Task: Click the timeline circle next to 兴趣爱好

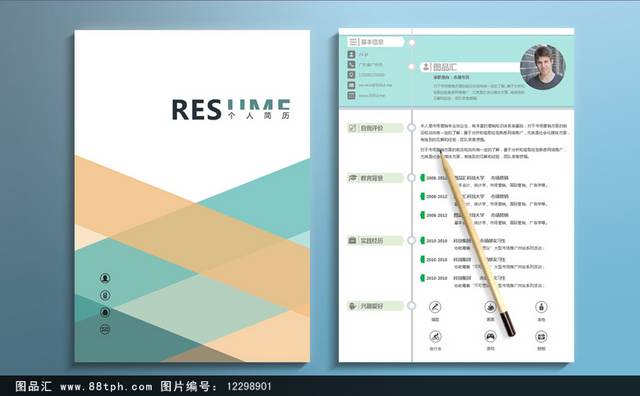Action: [412, 306]
